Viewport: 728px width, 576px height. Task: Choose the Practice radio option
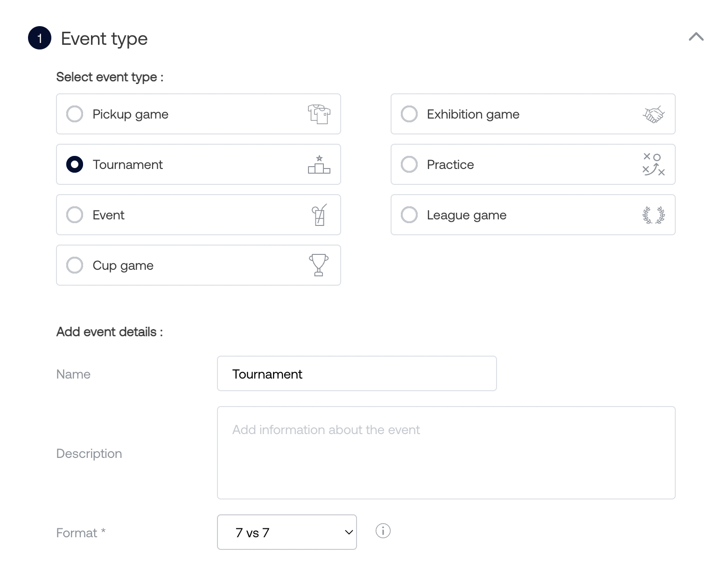coord(409,164)
